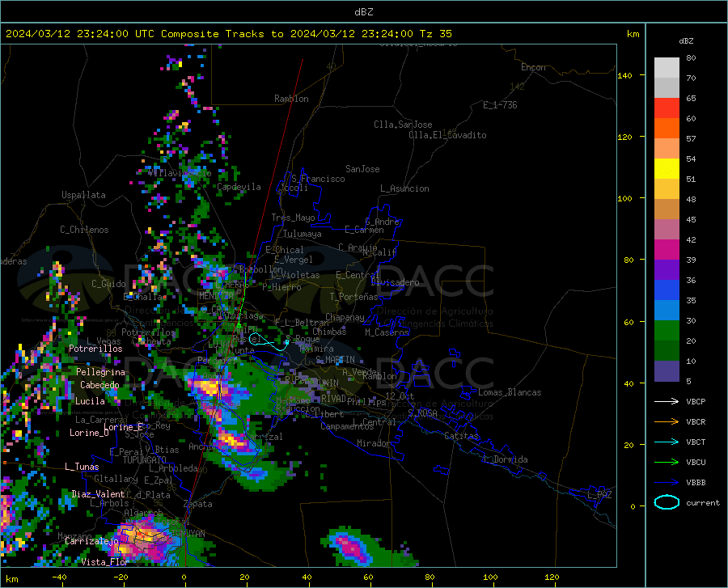Click the 'Lorine_O' map label

click(89, 433)
